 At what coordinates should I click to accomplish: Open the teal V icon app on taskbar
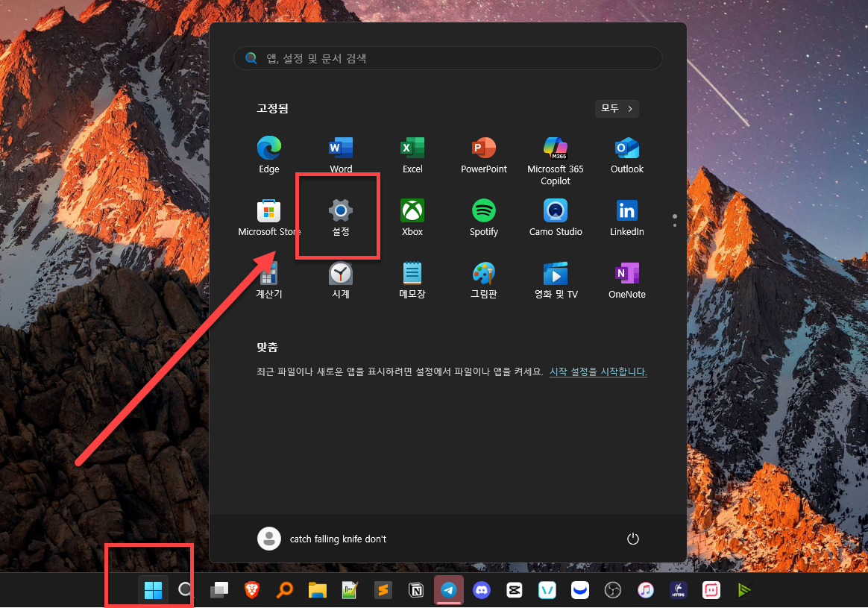pyautogui.click(x=547, y=590)
